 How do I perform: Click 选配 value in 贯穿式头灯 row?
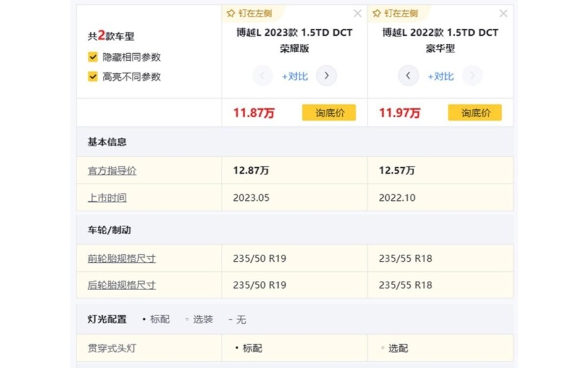pos(394,348)
